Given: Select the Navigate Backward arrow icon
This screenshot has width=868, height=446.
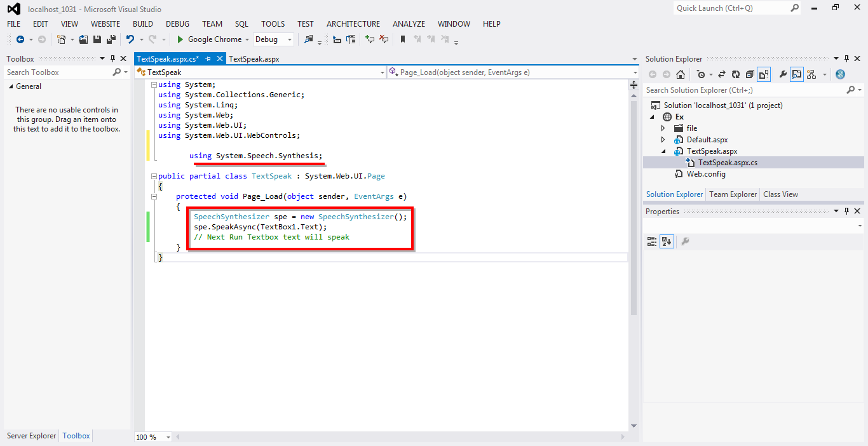Looking at the screenshot, I should coord(21,39).
